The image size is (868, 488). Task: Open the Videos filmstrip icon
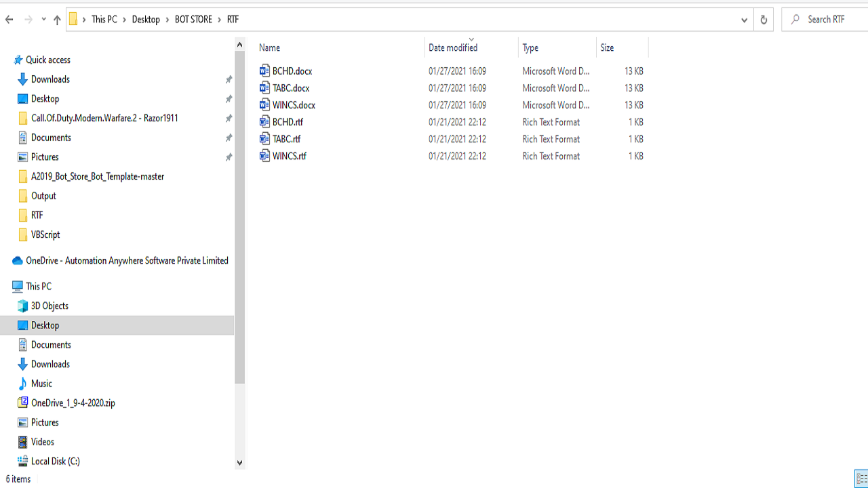pyautogui.click(x=23, y=442)
